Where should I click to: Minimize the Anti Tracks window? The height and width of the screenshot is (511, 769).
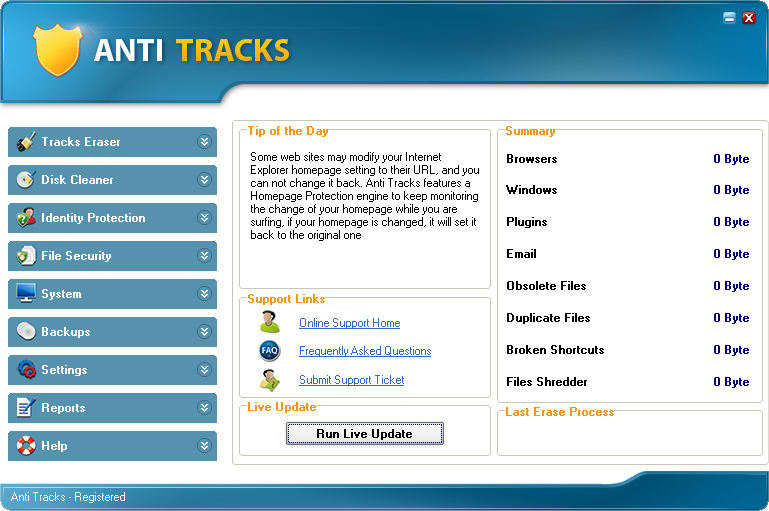tap(729, 18)
